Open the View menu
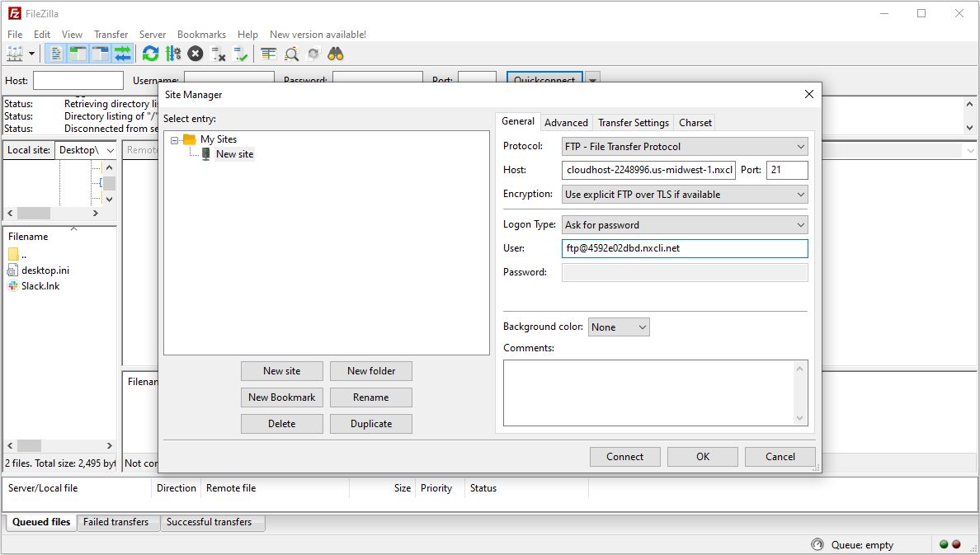The image size is (980, 555). pos(72,35)
